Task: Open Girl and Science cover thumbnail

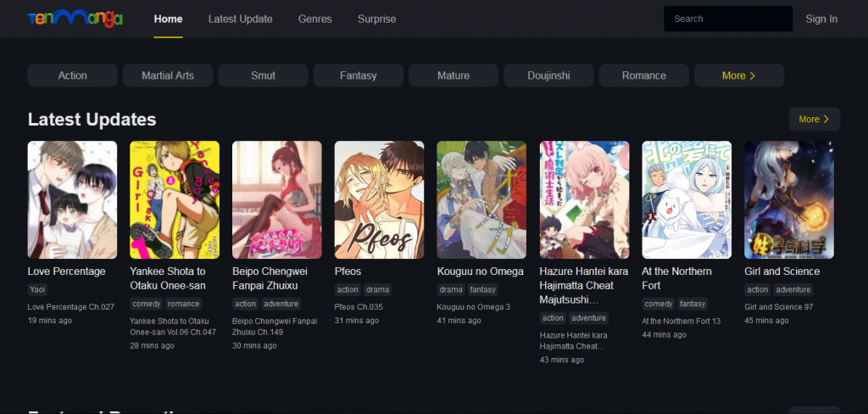Action: click(x=789, y=199)
